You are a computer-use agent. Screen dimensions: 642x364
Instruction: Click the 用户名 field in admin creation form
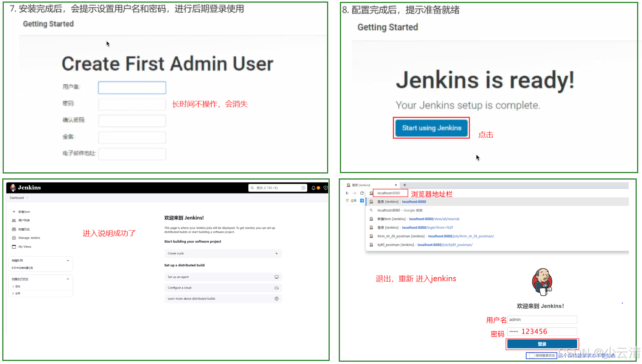132,88
